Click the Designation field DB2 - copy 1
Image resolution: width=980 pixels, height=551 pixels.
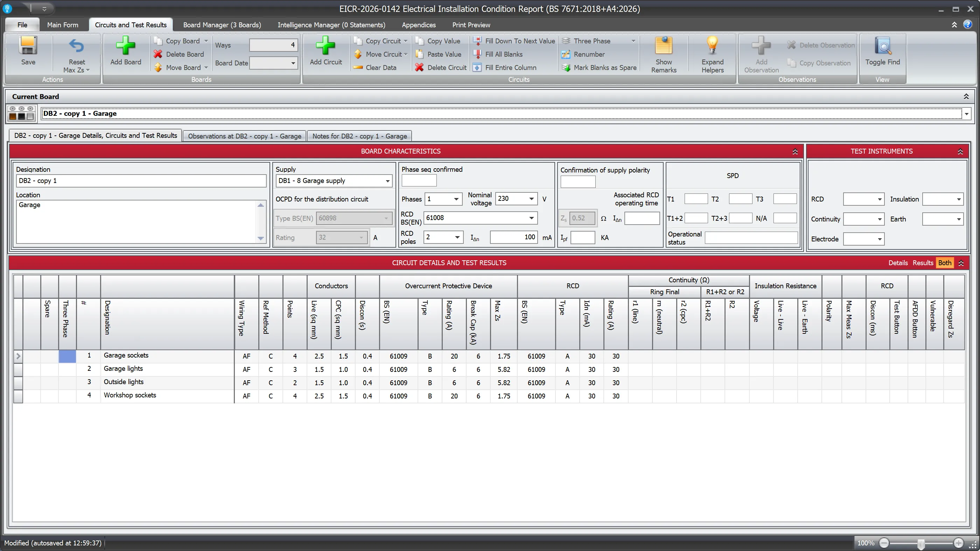click(x=141, y=181)
